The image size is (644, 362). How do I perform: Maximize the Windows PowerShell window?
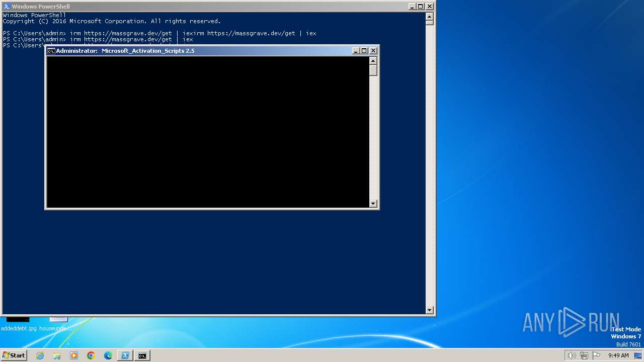421,7
